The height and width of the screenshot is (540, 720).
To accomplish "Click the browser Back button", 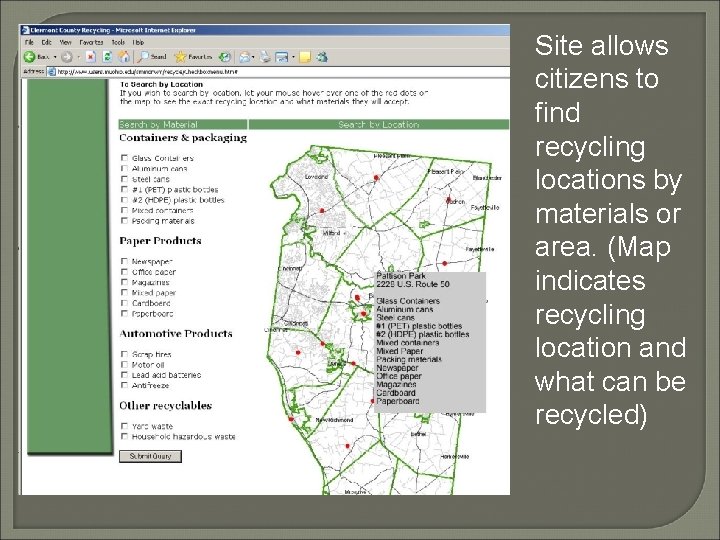I will [x=30, y=57].
